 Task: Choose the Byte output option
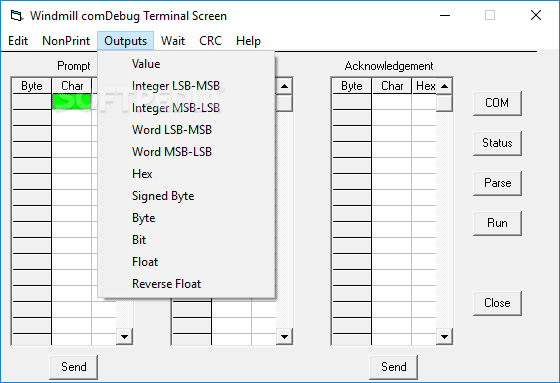click(186, 218)
